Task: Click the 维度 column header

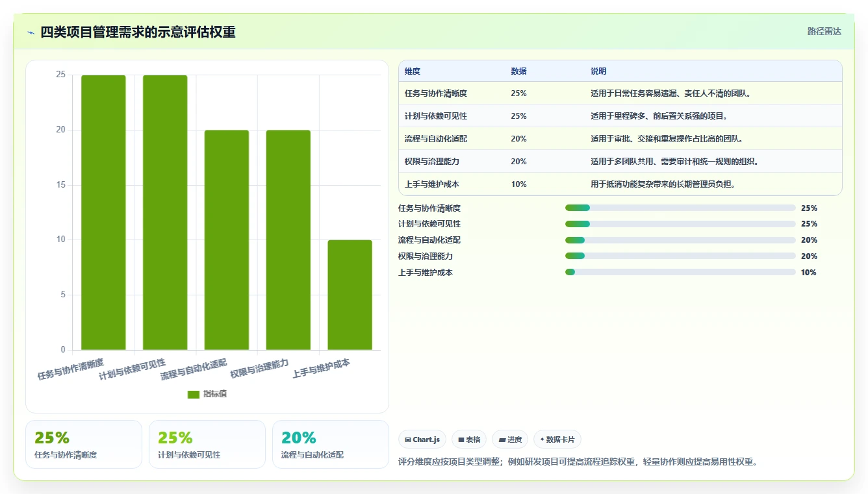Action: click(413, 71)
